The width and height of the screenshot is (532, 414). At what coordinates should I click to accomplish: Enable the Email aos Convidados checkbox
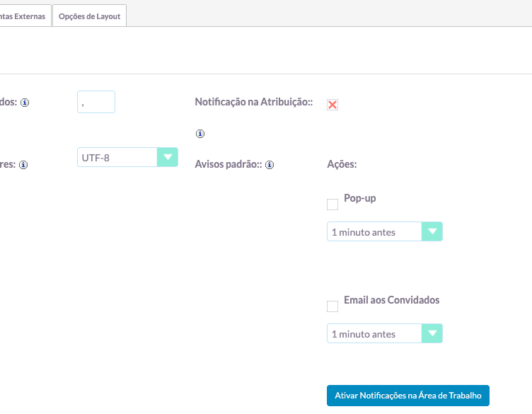pos(332,306)
